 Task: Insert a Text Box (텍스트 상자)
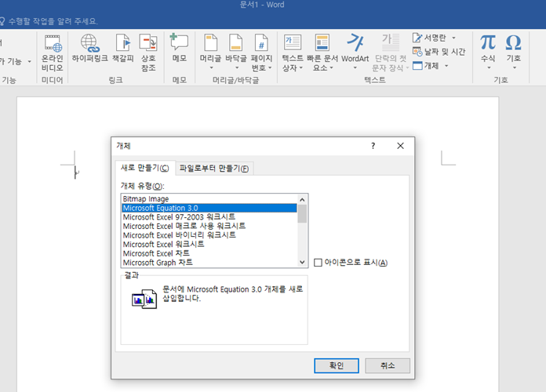(x=293, y=53)
